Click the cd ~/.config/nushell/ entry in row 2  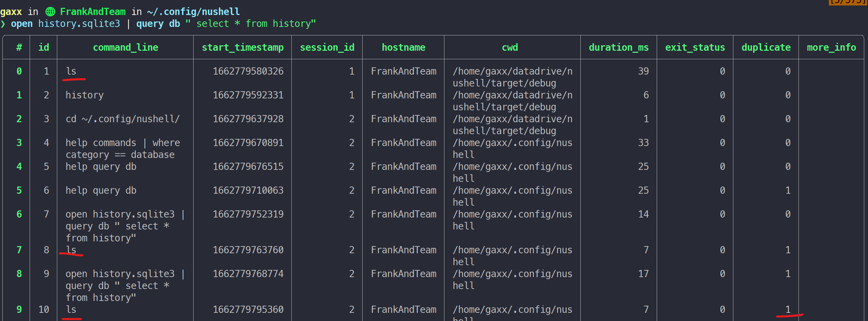(123, 119)
